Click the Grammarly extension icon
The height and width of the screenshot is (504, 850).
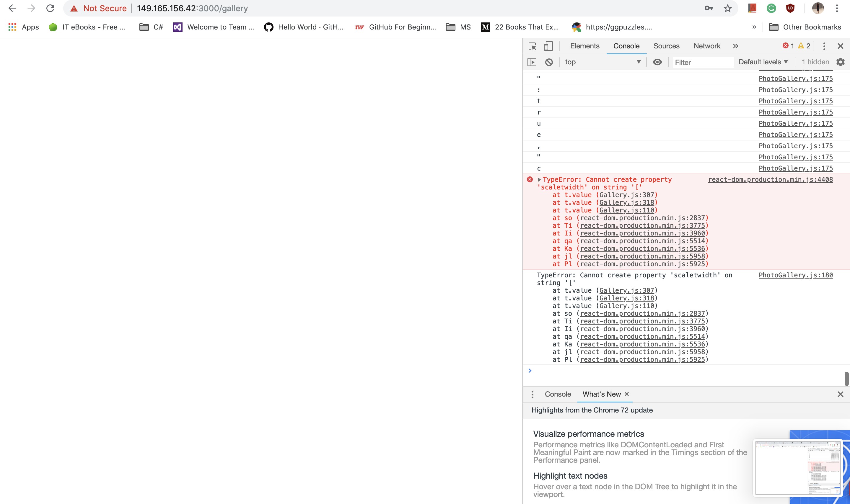771,8
